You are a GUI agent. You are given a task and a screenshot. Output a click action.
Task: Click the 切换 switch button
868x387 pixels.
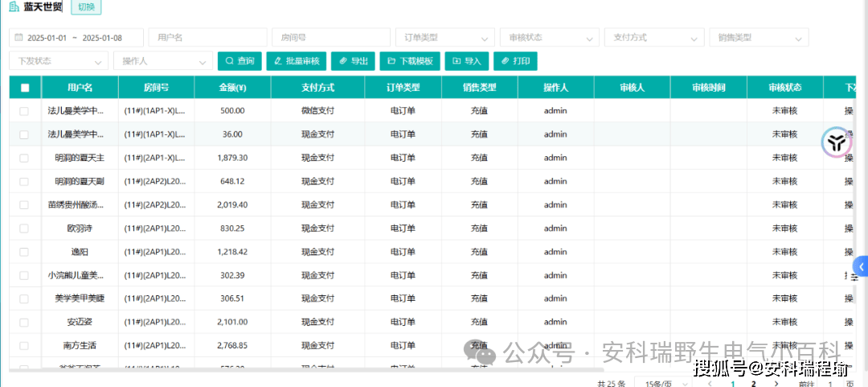[86, 8]
